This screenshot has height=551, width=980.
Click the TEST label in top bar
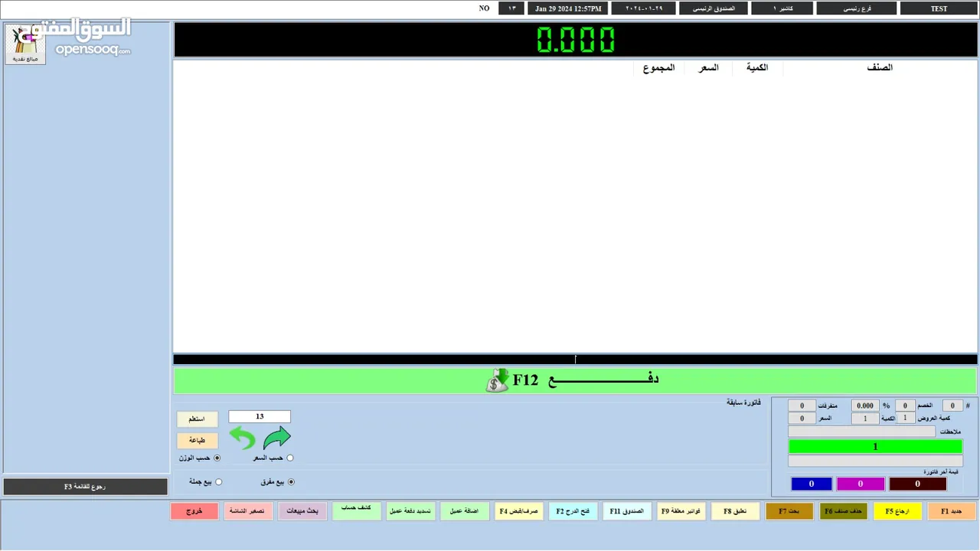[x=939, y=8]
